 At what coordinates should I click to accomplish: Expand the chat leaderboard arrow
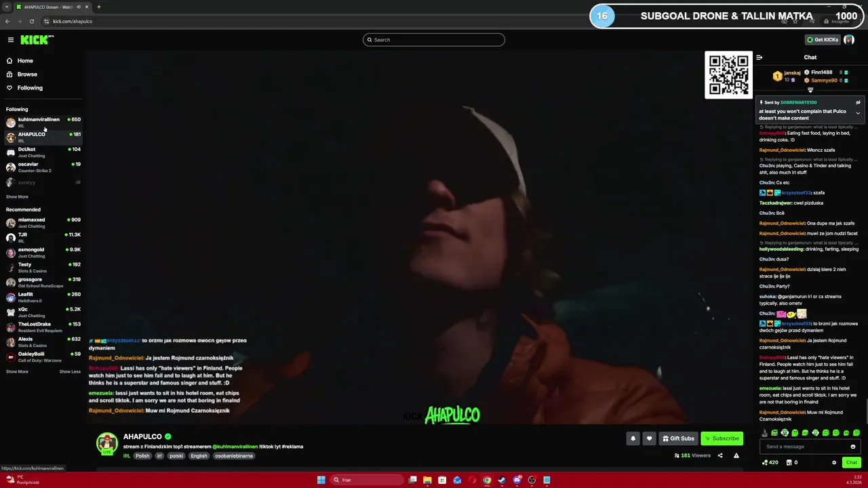pos(810,89)
